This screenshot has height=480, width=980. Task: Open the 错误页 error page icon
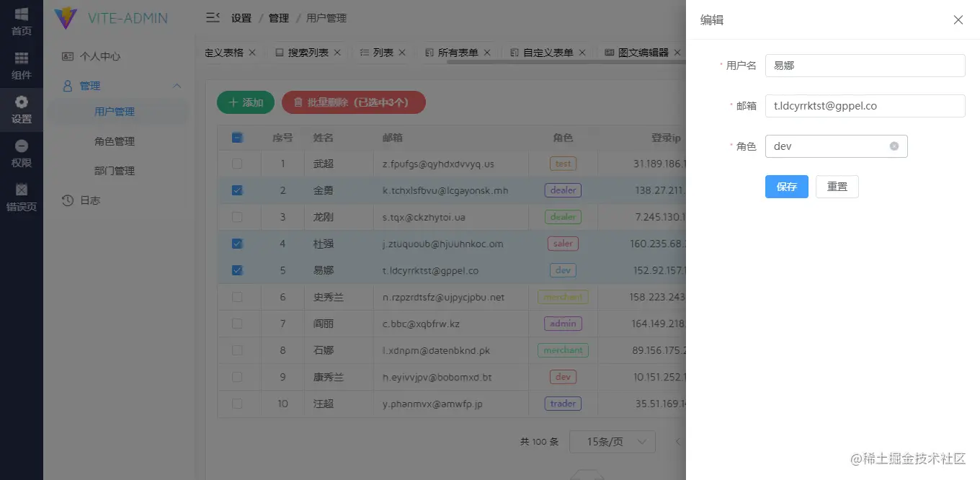coord(21,190)
